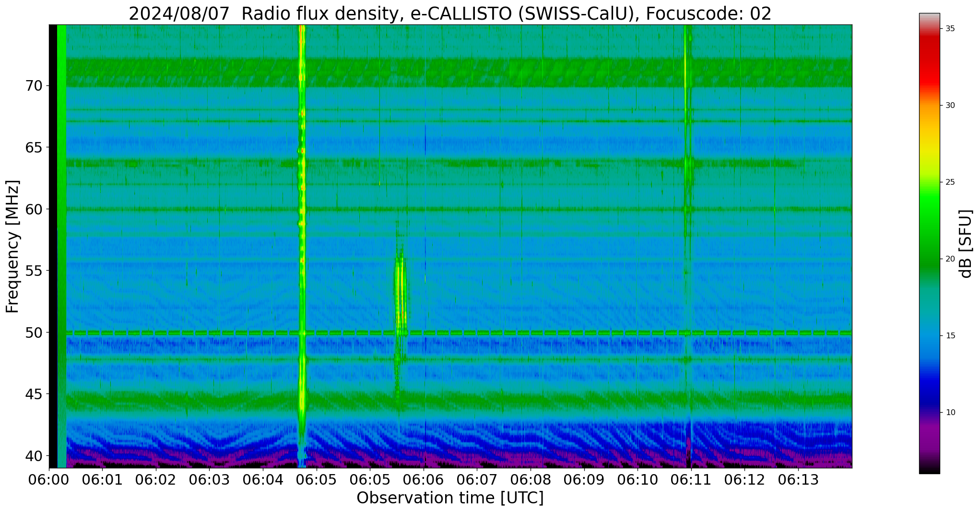Click the 06:11 time tick label
The height and width of the screenshot is (512, 980).
691,480
